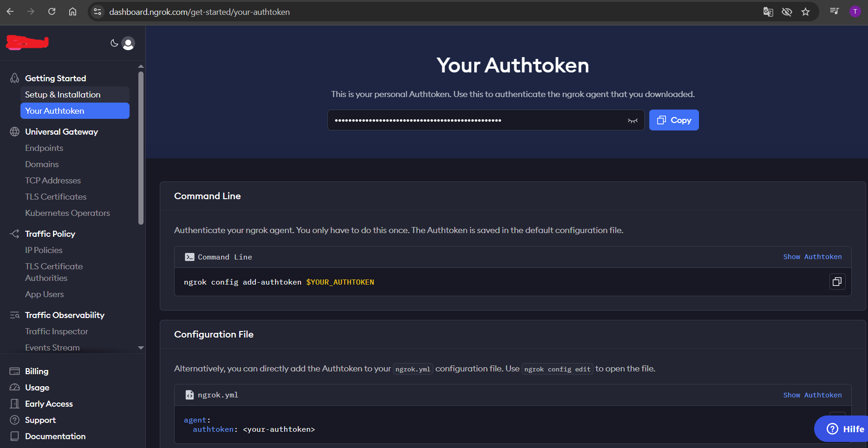Open Setup & Installation
868x448 pixels.
[x=75, y=94]
